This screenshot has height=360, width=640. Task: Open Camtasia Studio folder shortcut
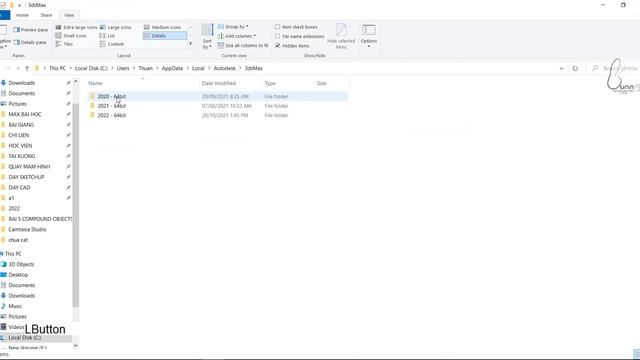coord(27,229)
